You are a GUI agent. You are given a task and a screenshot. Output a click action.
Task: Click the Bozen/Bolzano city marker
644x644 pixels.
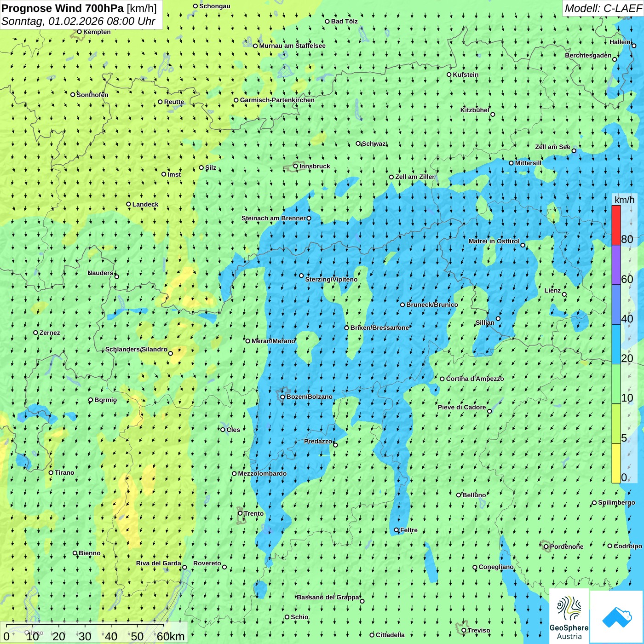point(282,397)
